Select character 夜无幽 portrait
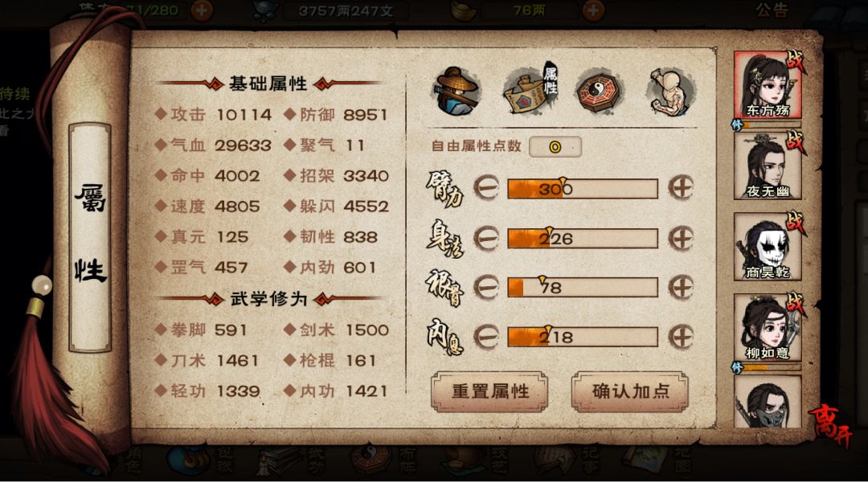Viewport: 868px width, 487px height. (768, 166)
